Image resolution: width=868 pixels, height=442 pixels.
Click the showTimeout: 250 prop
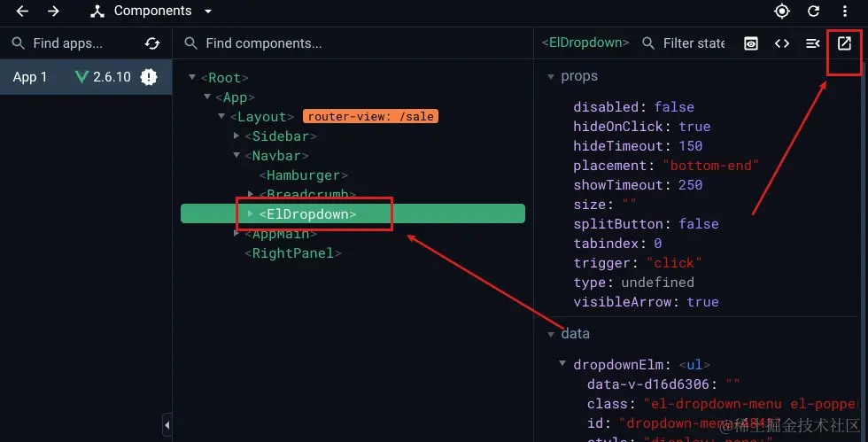pyautogui.click(x=638, y=184)
